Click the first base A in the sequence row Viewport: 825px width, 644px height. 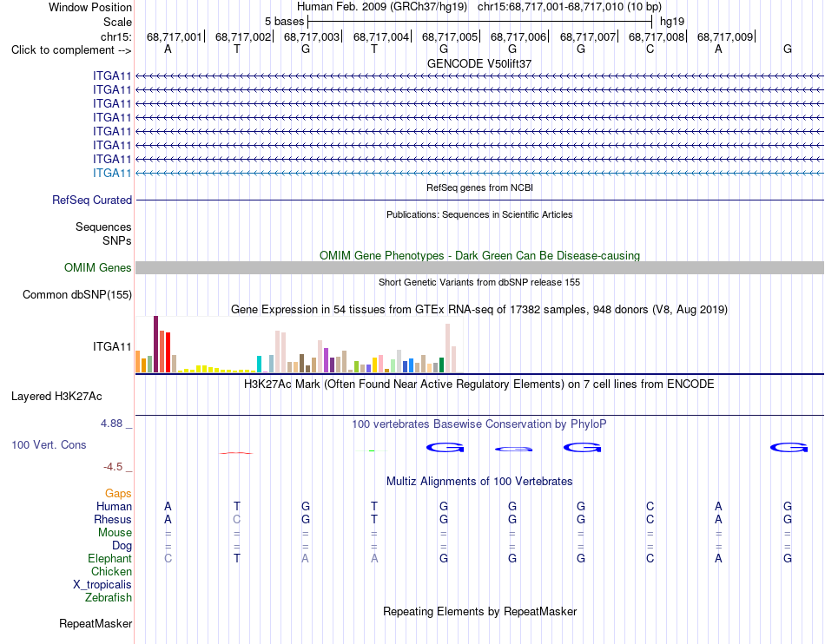[x=168, y=49]
